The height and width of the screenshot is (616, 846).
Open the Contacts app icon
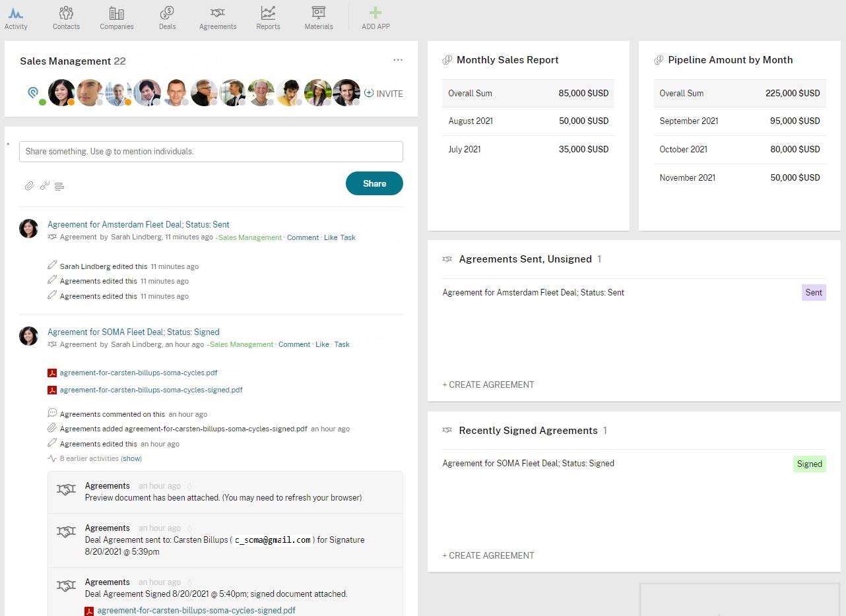pos(66,13)
